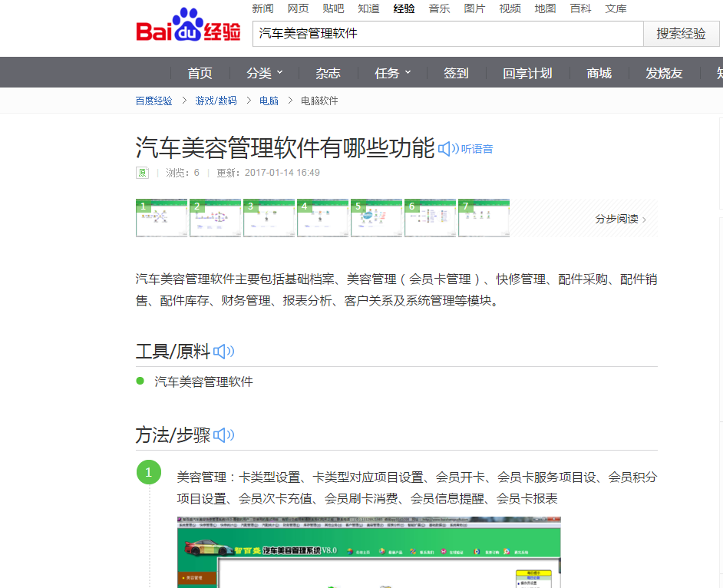Open step 3 thumbnail

pyautogui.click(x=269, y=218)
